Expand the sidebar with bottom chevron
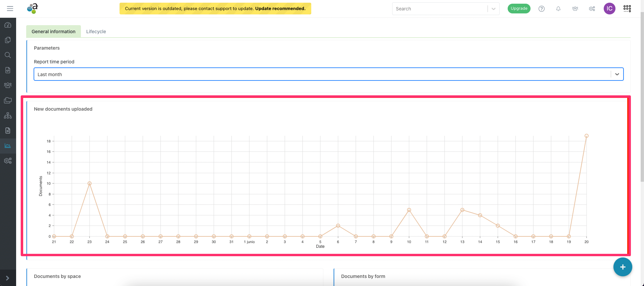Image resolution: width=644 pixels, height=286 pixels. (8, 278)
